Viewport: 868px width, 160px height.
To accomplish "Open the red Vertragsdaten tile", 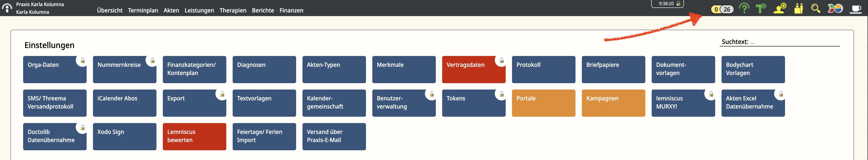I will tap(473, 69).
